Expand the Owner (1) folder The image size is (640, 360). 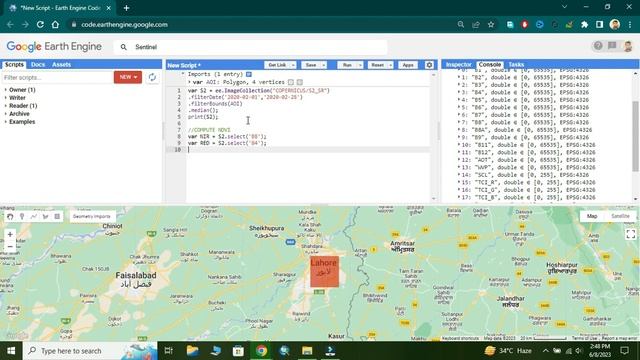pos(6,90)
